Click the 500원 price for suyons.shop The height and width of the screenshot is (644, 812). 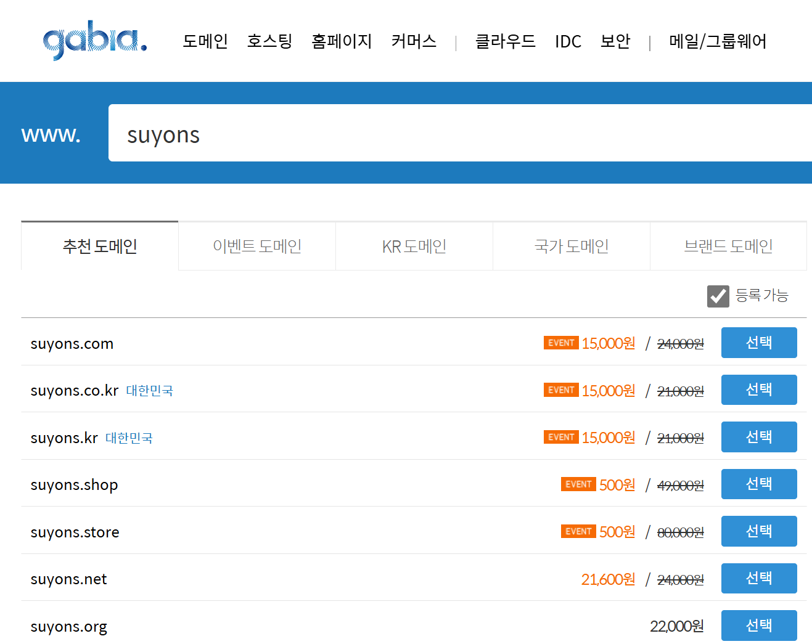(x=617, y=485)
